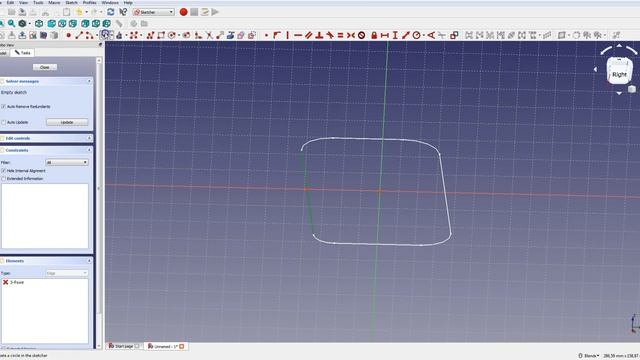The height and width of the screenshot is (360, 640).
Task: Click the Update solver button
Action: 67,122
